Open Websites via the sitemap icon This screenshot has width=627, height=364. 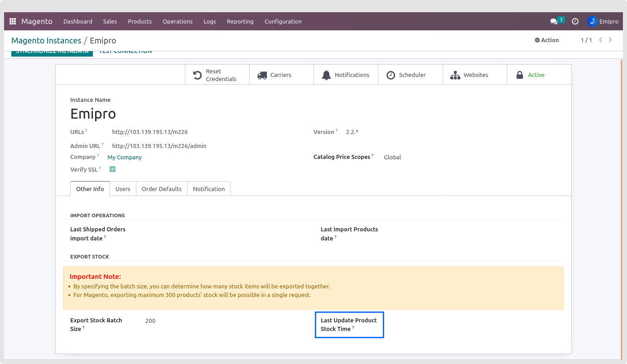coord(455,75)
